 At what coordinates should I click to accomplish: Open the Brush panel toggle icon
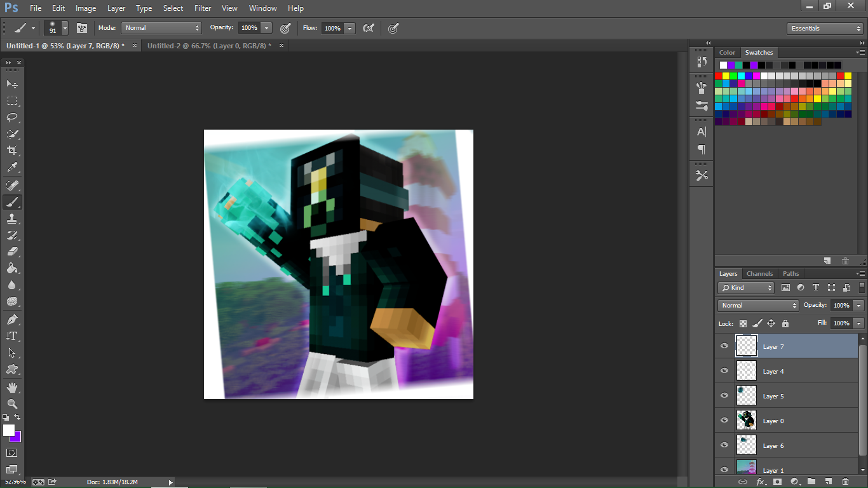pyautogui.click(x=82, y=28)
